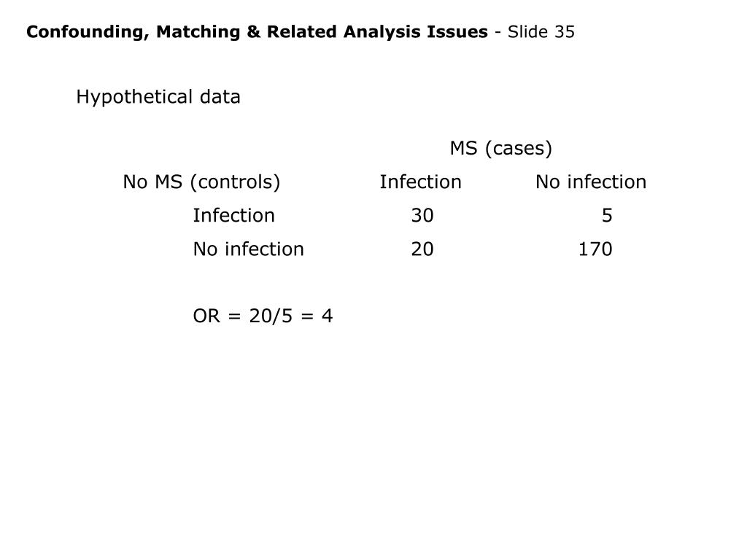
Task: Select the 'Hypothetical data' heading
Action: click(158, 97)
